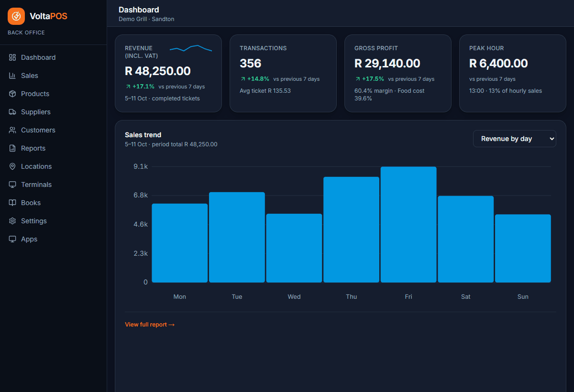Click the revenue sparkline in Revenue card

point(191,48)
